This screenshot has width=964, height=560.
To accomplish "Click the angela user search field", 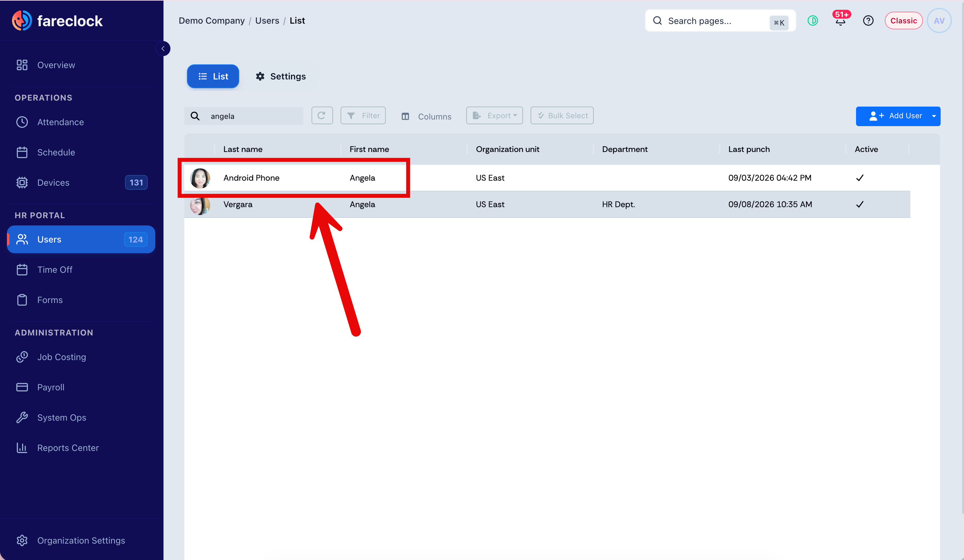I will [244, 116].
